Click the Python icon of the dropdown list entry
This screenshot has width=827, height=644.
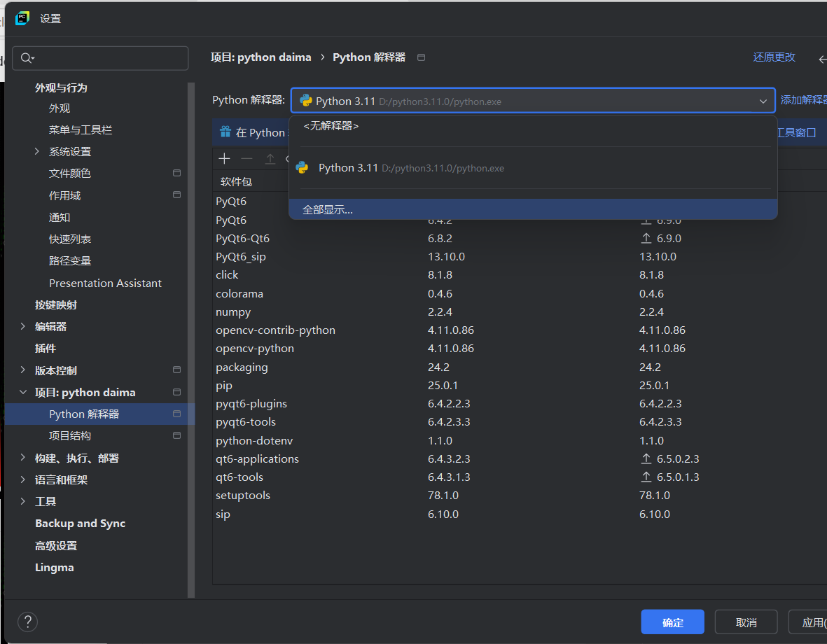point(303,168)
